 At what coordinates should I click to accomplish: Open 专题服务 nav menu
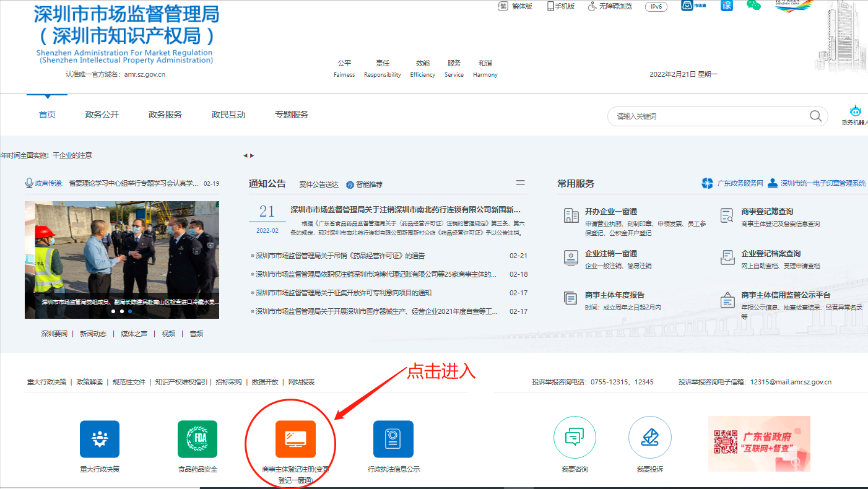[x=292, y=115]
